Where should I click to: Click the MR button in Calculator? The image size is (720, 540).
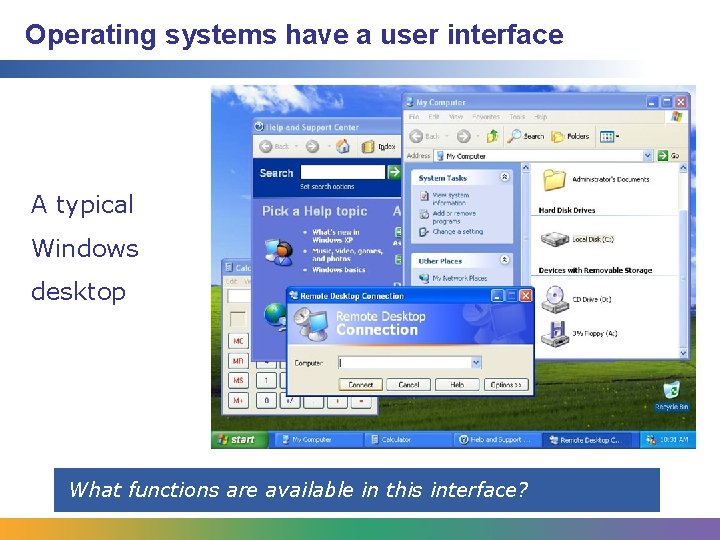(238, 361)
